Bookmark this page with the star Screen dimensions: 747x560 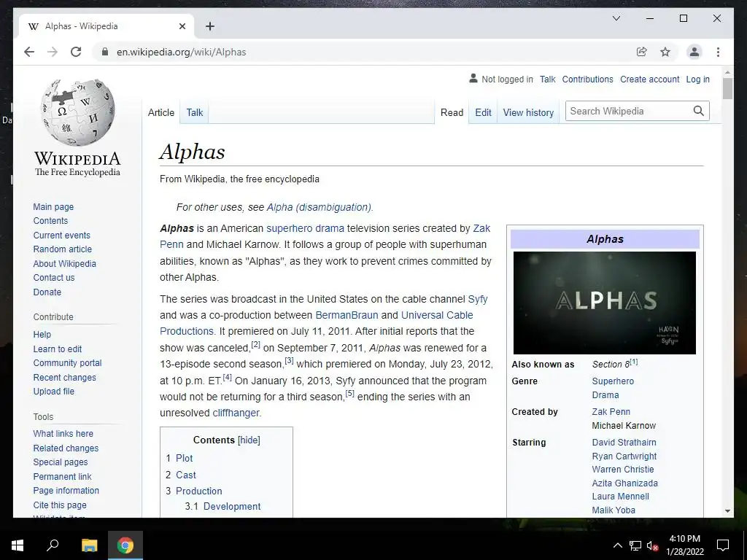pos(665,52)
